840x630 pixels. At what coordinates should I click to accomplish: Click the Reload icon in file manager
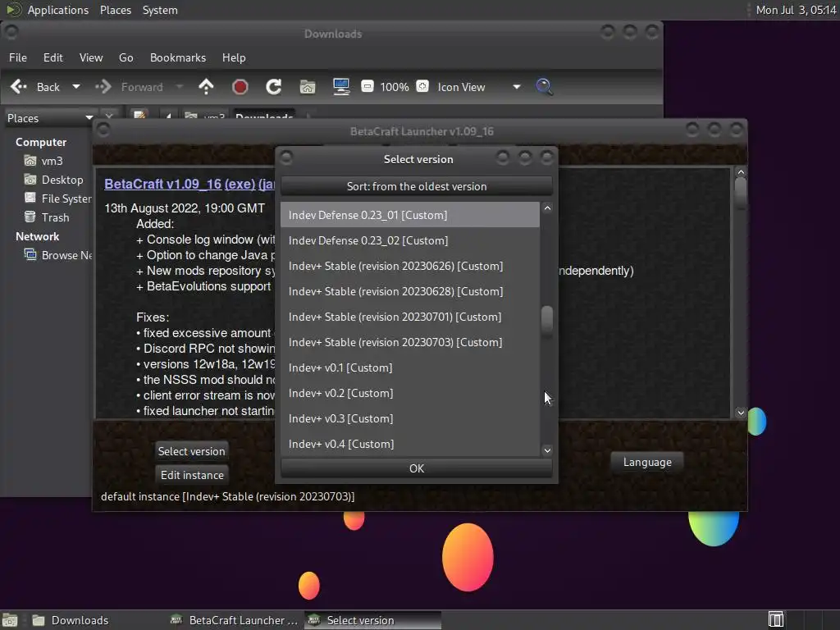(274, 87)
